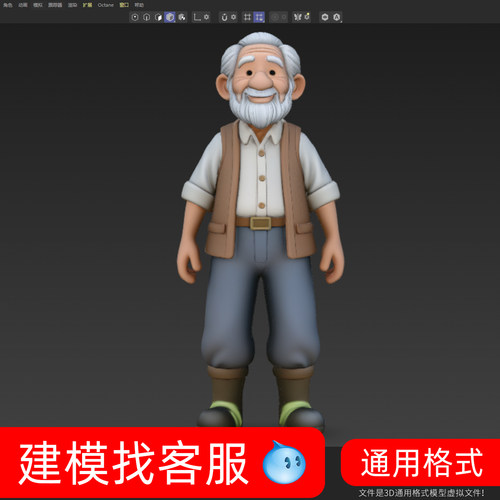
Task: Open snap settings gear beside magnet
Action: coord(234,17)
